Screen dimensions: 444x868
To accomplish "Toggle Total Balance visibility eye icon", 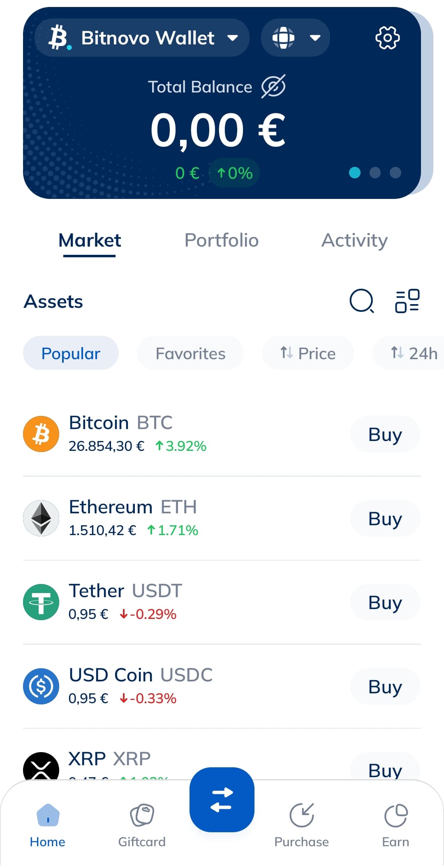I will [x=273, y=86].
